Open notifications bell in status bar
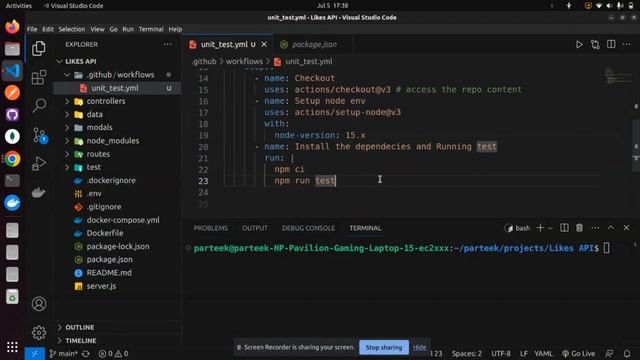Screen dimensions: 640x360 [x=627, y=353]
